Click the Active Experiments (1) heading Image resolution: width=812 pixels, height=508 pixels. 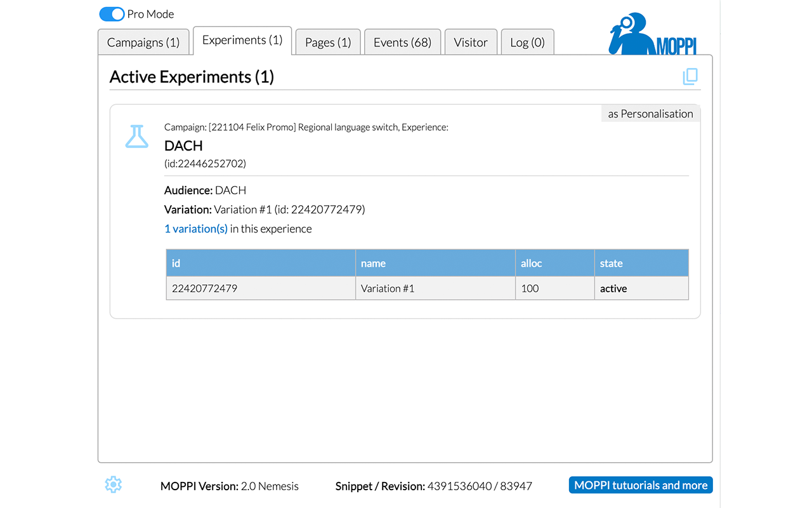(192, 77)
